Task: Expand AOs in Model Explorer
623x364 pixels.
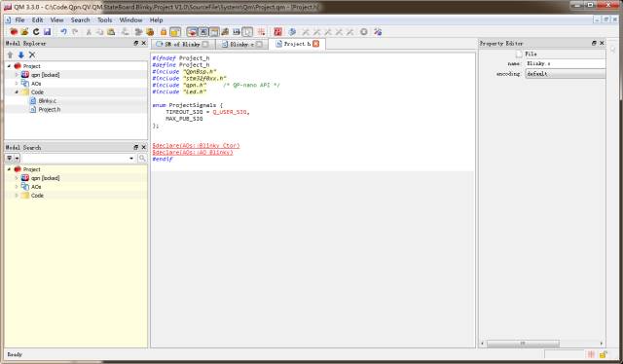Action: 17,84
